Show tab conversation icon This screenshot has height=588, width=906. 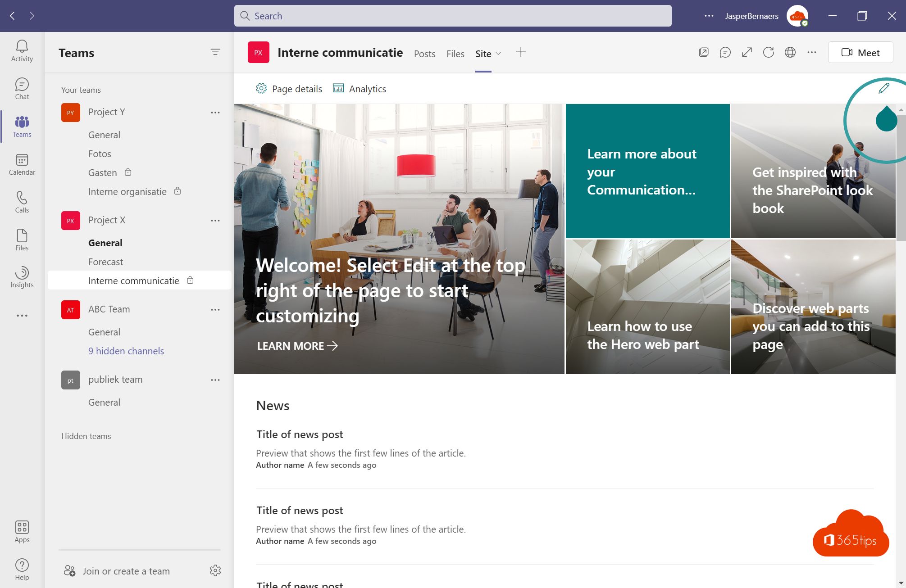pos(725,53)
